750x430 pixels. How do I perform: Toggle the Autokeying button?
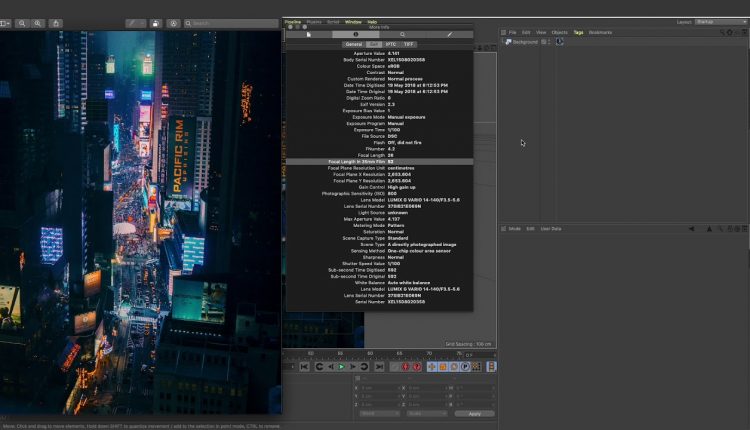(417, 367)
